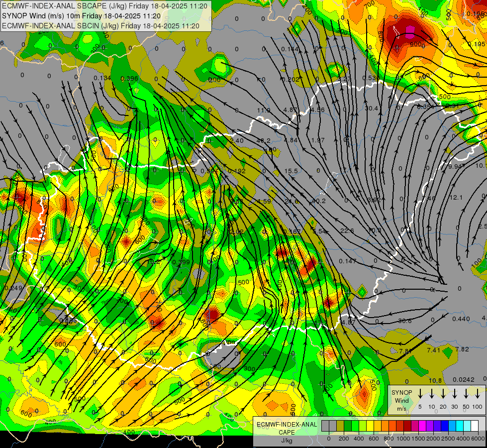
Task: Pick the pure yellow swatch in CAPE legend
Action: click(x=370, y=426)
